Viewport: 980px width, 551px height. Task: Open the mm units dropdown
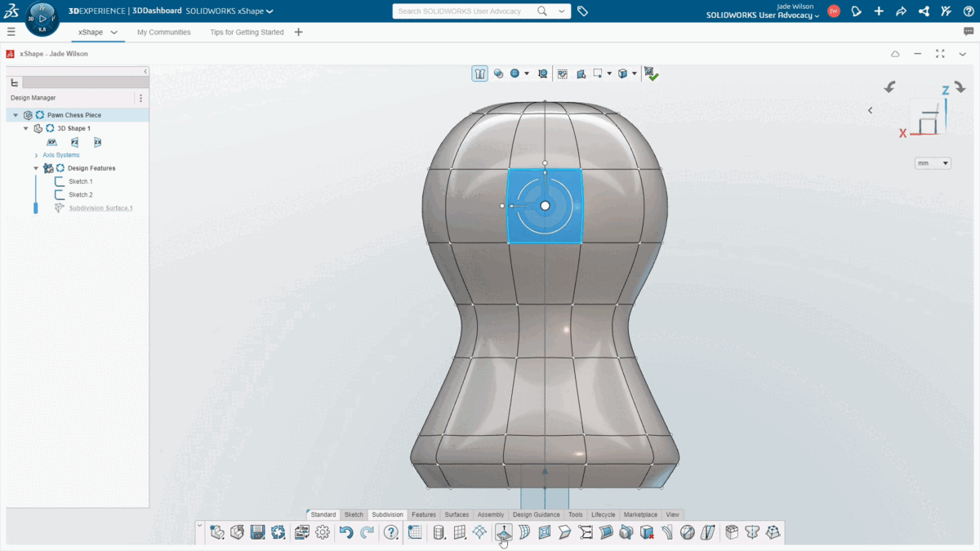click(x=932, y=162)
